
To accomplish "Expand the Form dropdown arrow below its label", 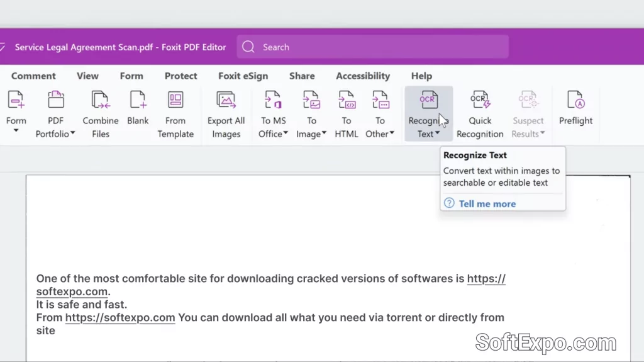I will point(16,131).
